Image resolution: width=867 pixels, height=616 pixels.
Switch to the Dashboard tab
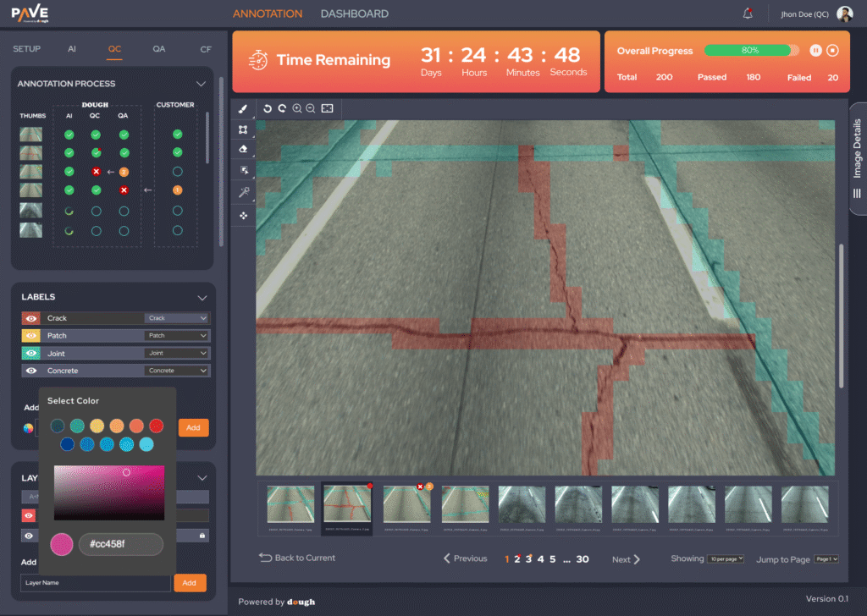355,14
